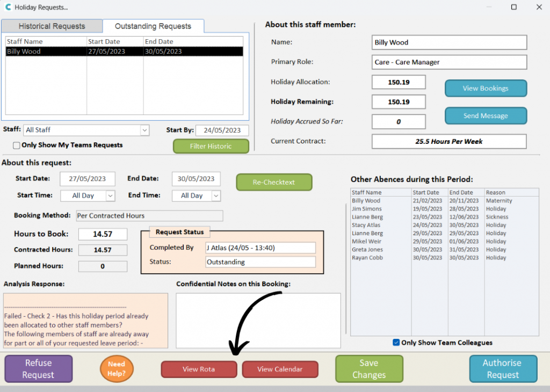Image resolution: width=550 pixels, height=392 pixels.
Task: Expand the Start Time dropdown
Action: pyautogui.click(x=110, y=196)
